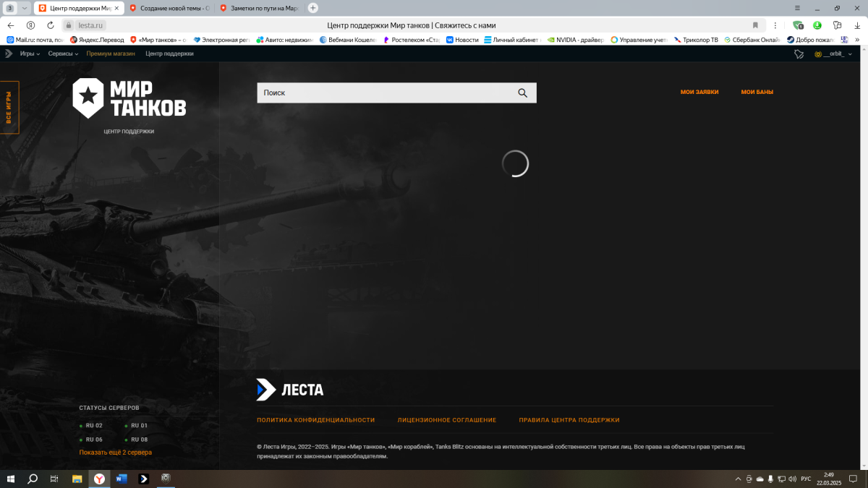
Task: Open a new tab with the plus button
Action: point(312,8)
